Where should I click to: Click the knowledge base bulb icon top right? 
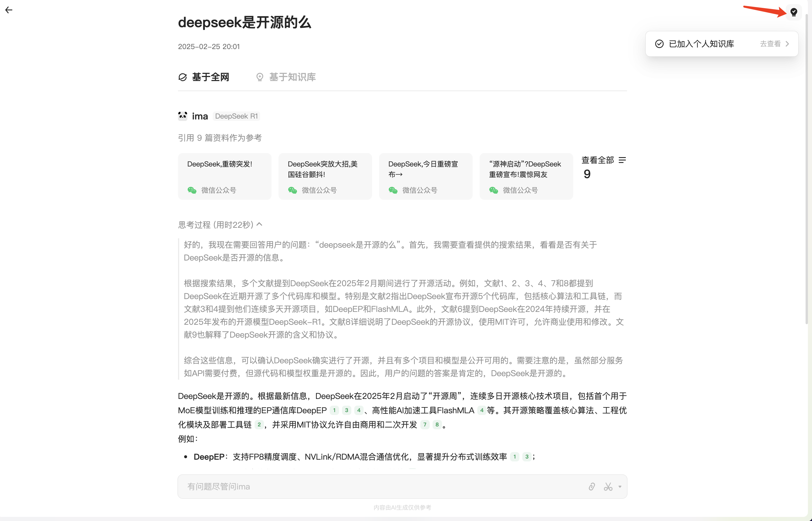793,12
